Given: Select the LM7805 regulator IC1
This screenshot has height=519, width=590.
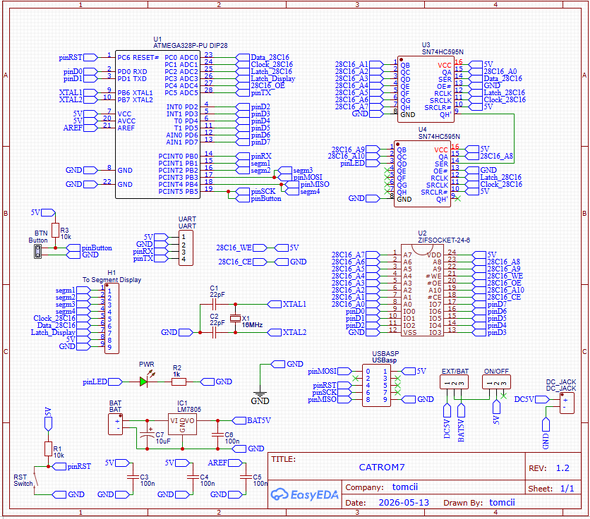Looking at the screenshot, I should (182, 425).
